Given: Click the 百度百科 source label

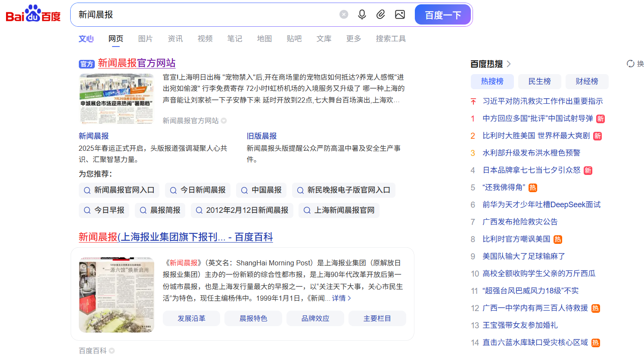Looking at the screenshot, I should pos(93,351).
